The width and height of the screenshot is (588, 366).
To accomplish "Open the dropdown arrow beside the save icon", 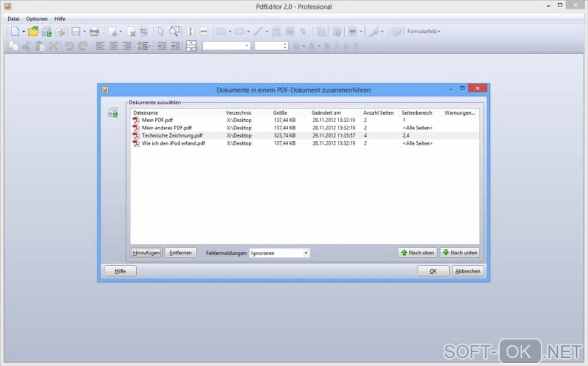I will (x=84, y=32).
